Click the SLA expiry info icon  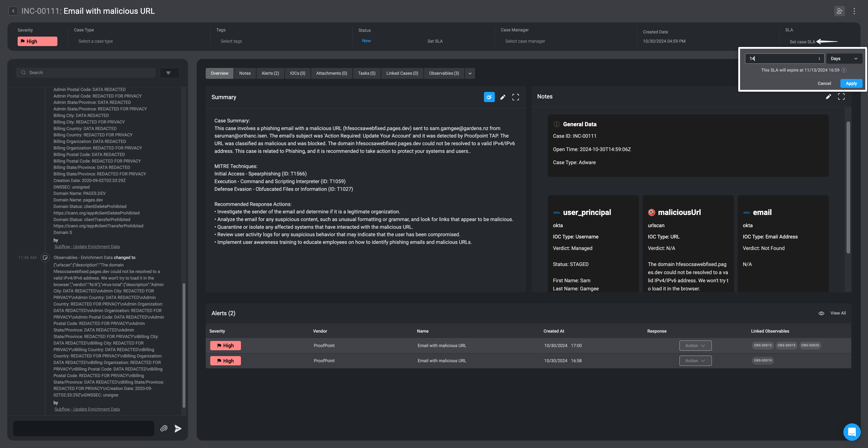(x=844, y=70)
